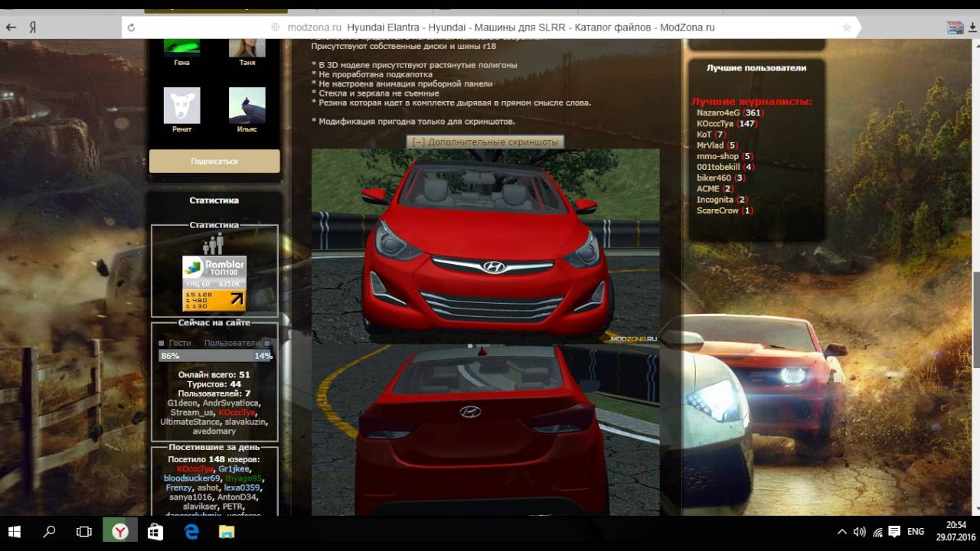Open online user G1deon's profile
The width and height of the screenshot is (980, 551).
[x=182, y=403]
